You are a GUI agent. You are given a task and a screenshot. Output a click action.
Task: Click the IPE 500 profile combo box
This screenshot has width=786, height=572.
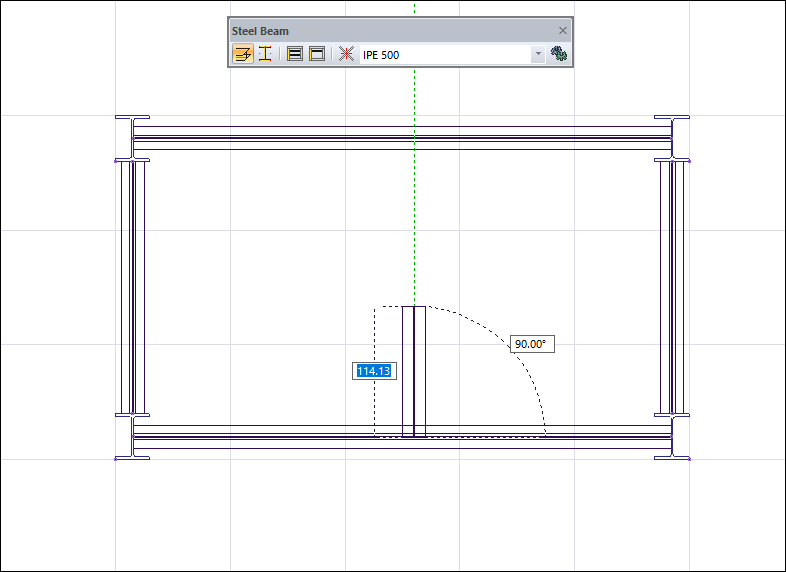pyautogui.click(x=445, y=55)
